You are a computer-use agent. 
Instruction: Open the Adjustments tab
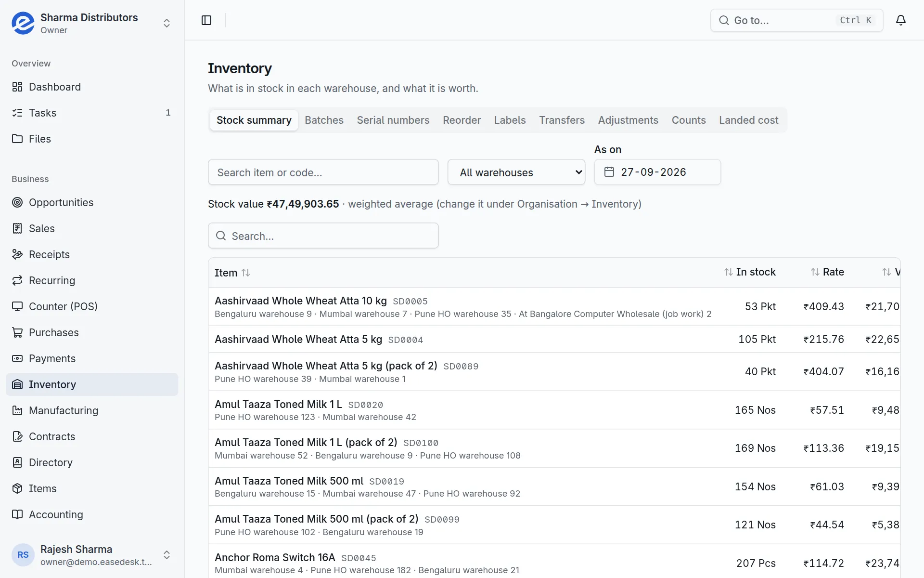pos(628,120)
